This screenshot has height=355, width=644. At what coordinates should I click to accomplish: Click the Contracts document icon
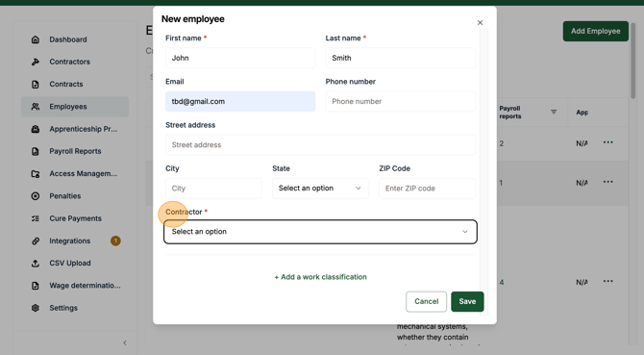tap(36, 85)
